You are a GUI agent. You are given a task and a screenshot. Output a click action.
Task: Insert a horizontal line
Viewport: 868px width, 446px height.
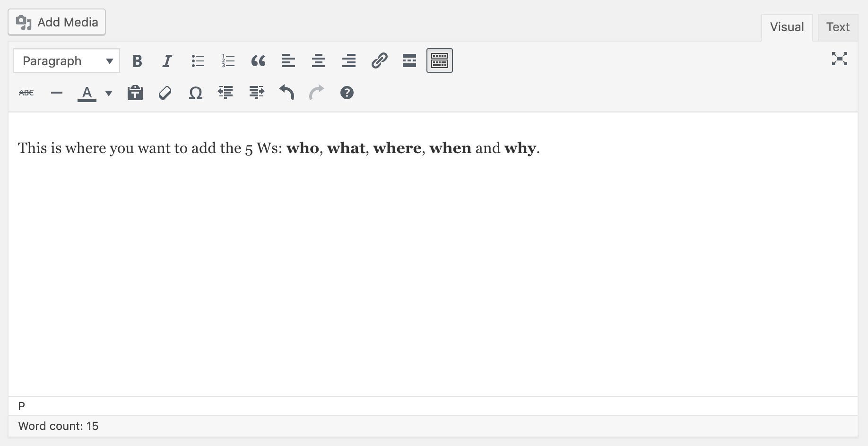click(56, 93)
